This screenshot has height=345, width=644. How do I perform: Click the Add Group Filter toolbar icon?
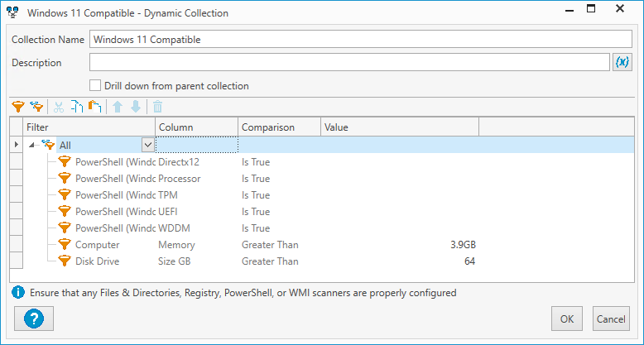pos(37,108)
